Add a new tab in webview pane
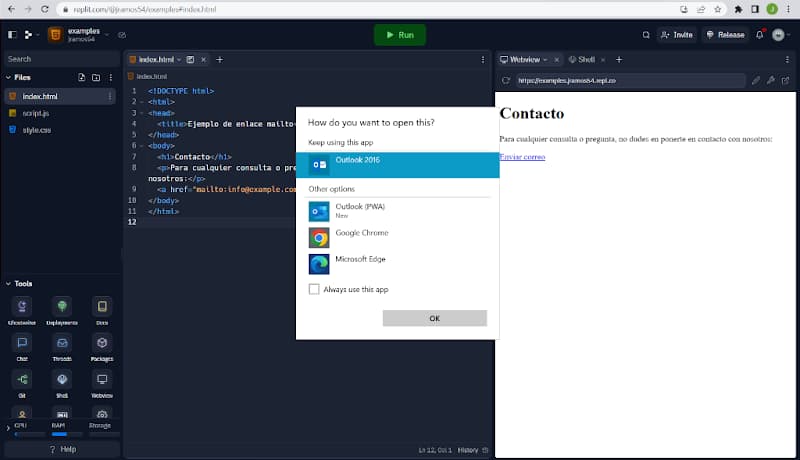The image size is (800, 460). (x=619, y=60)
